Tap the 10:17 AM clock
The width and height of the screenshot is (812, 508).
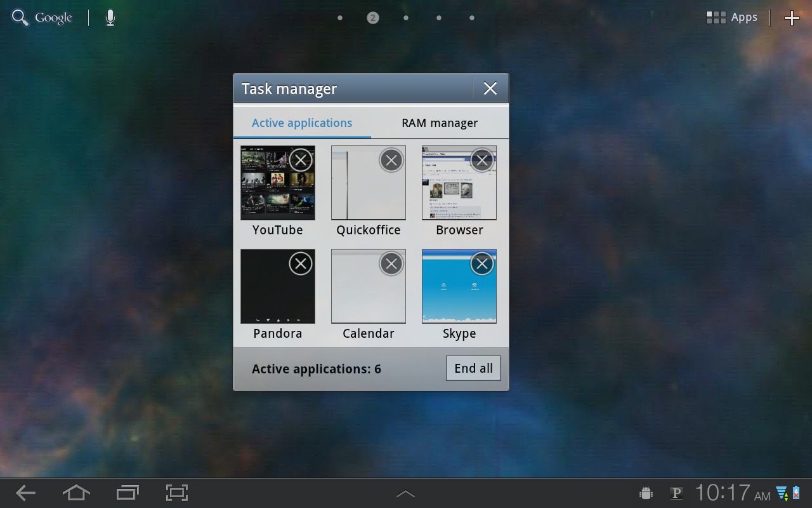[x=733, y=493]
